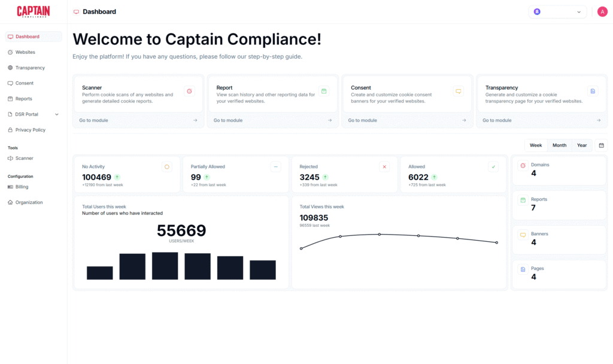The height and width of the screenshot is (364, 613).
Task: Click the Transparency card's document icon
Action: tap(593, 91)
